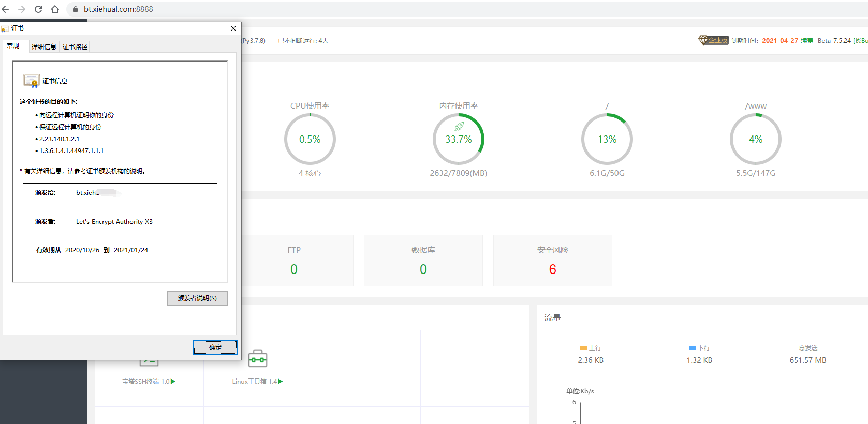868x424 pixels.
Task: Select the 常规 tab in the certificate dialog
Action: click(x=13, y=46)
